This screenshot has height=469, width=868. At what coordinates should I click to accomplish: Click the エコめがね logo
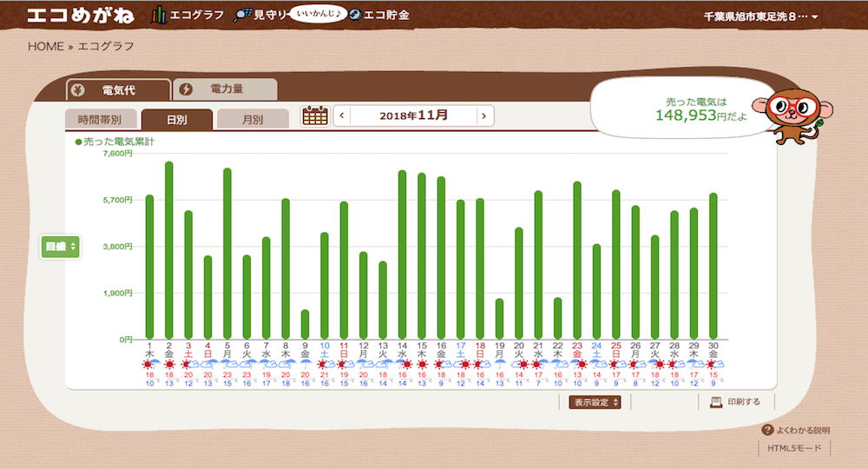[x=80, y=15]
